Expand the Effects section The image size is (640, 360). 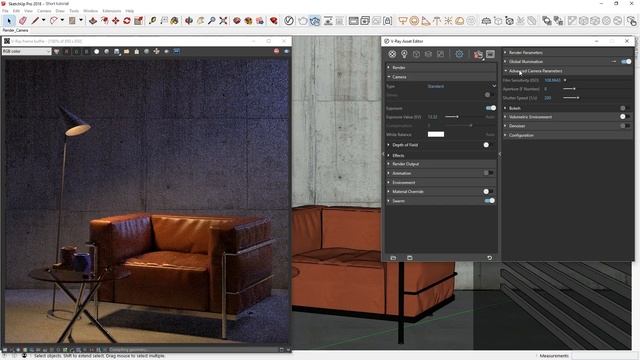point(441,156)
